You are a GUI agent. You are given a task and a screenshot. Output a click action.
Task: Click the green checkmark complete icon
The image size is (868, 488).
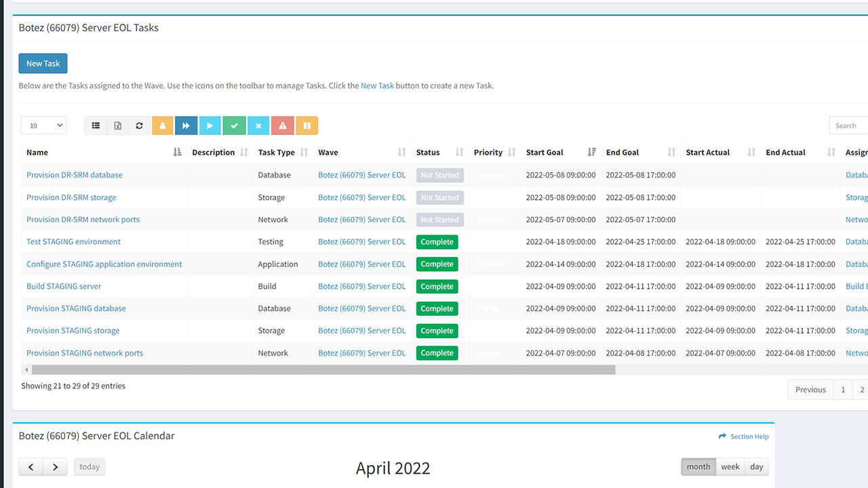pyautogui.click(x=234, y=125)
